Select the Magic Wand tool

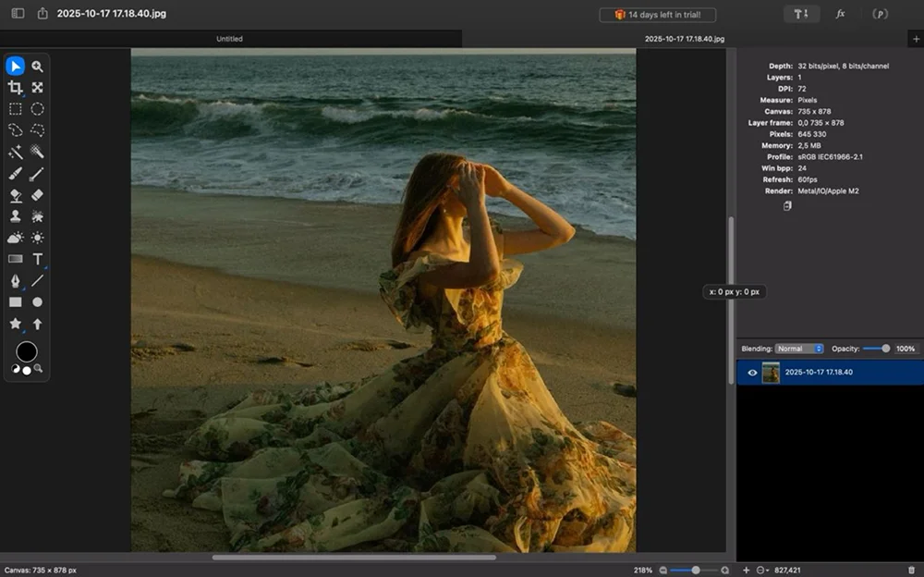15,152
